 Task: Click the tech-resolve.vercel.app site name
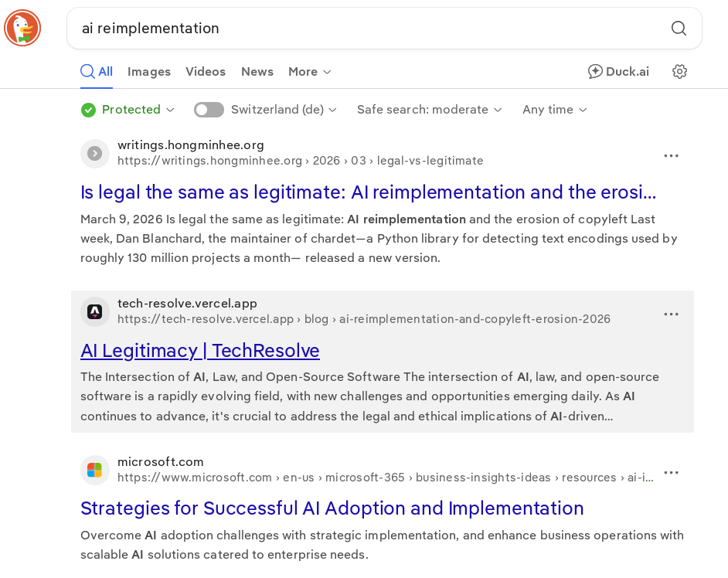click(187, 303)
